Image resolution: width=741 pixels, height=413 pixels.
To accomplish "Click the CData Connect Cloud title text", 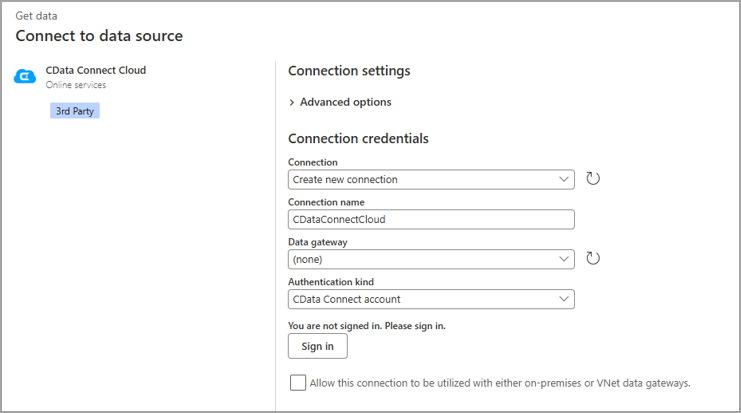I will pos(96,70).
